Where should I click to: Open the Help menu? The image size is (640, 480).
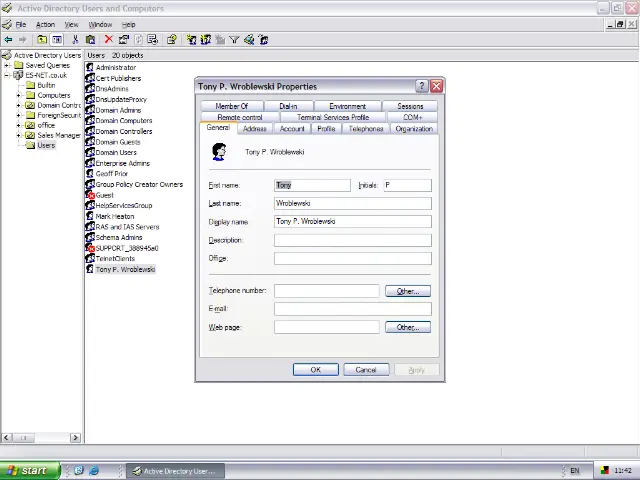pos(129,24)
